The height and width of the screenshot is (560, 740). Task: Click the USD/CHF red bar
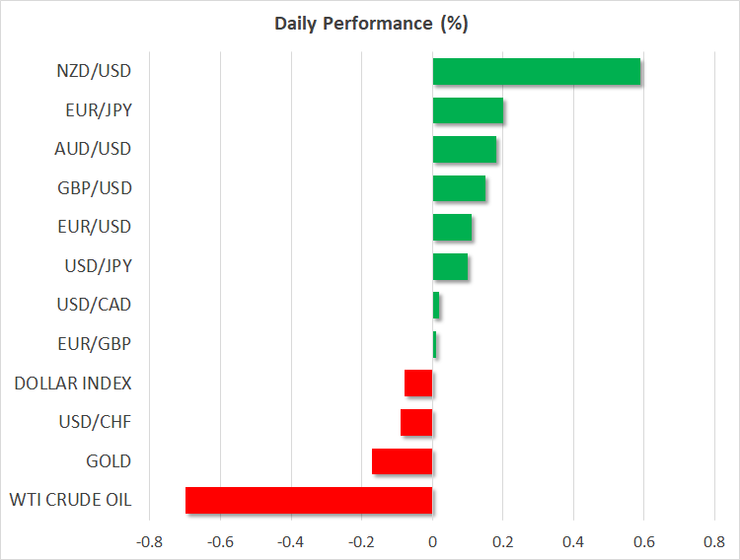tap(416, 423)
